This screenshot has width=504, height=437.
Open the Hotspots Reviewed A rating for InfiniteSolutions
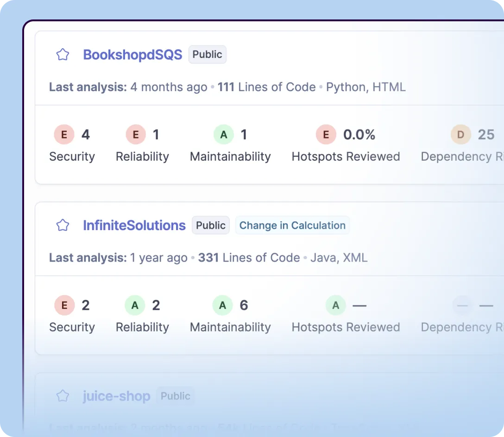tap(335, 306)
